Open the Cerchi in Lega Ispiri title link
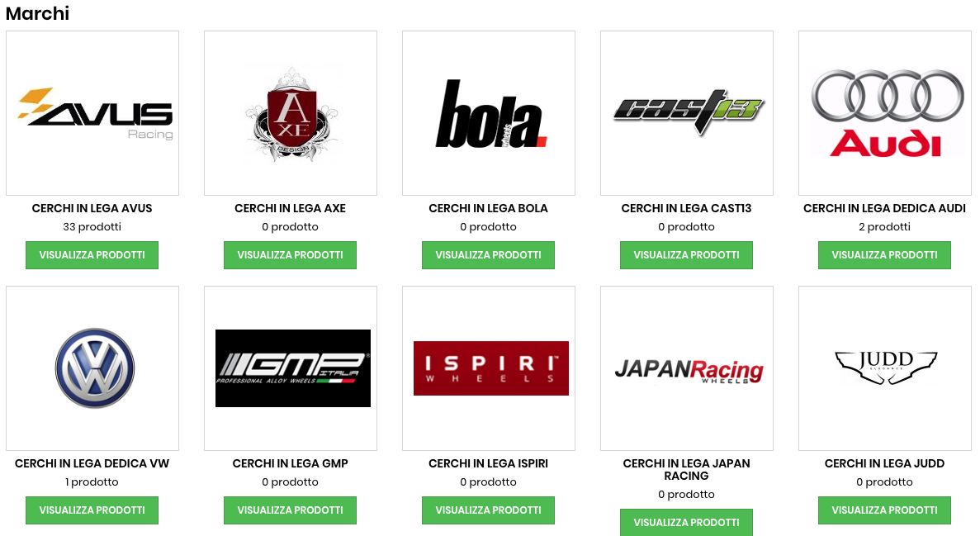The image size is (980, 536). click(x=488, y=463)
